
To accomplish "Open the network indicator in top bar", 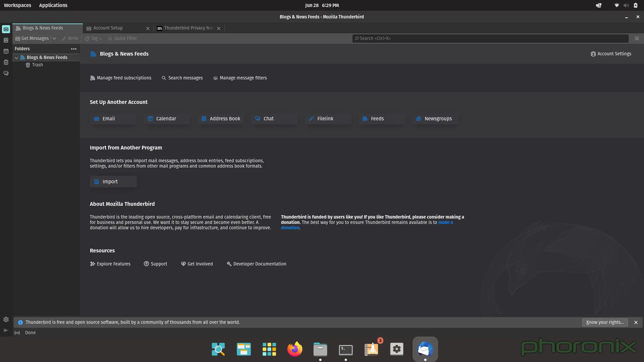I will point(616,5).
